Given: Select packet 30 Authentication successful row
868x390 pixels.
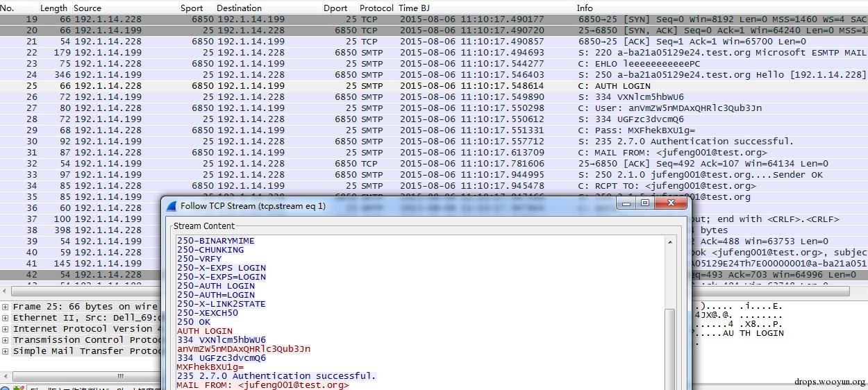Looking at the screenshot, I should tap(434, 142).
